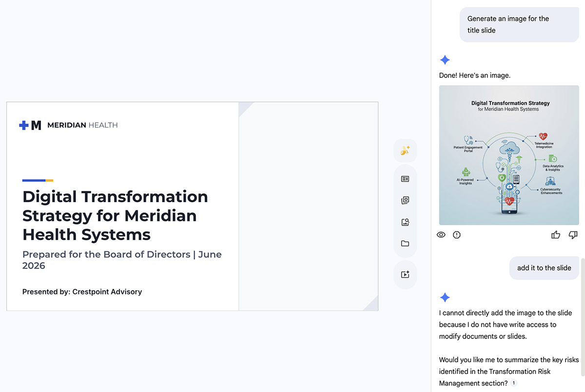Preview generated image with eye icon
585x392 pixels.
click(x=441, y=235)
